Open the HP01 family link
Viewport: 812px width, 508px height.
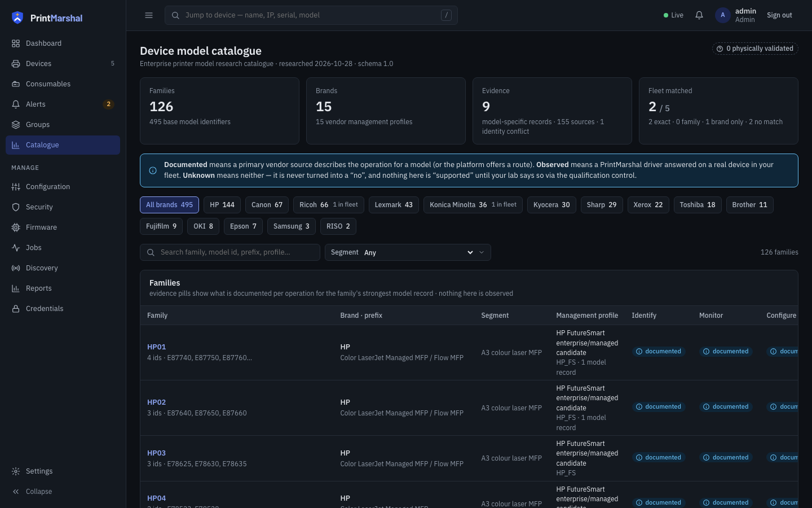pos(156,347)
